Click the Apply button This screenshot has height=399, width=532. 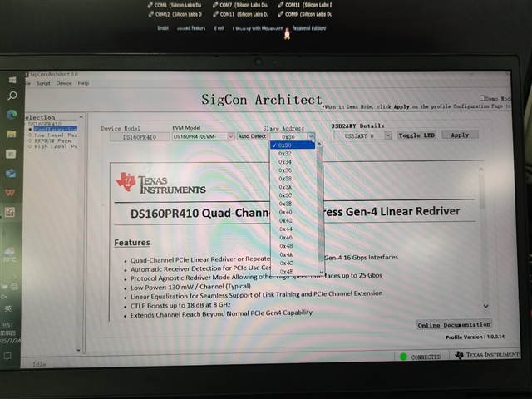pyautogui.click(x=460, y=135)
